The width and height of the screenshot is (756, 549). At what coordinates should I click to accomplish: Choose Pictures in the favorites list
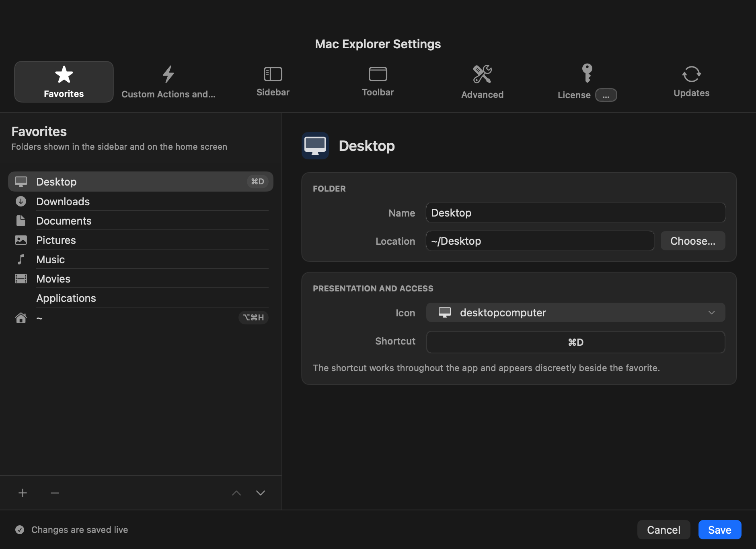tap(141, 240)
